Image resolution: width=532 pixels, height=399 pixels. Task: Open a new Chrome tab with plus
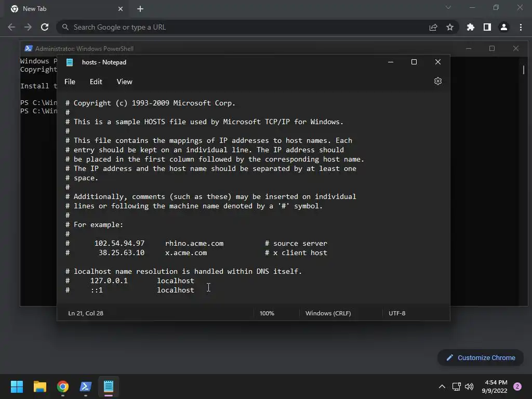(x=140, y=9)
